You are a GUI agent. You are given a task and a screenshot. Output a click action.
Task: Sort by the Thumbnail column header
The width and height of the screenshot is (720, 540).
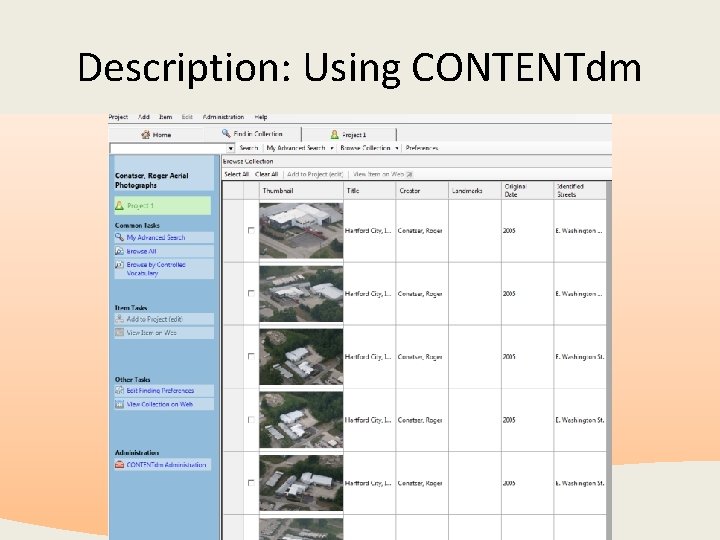301,191
